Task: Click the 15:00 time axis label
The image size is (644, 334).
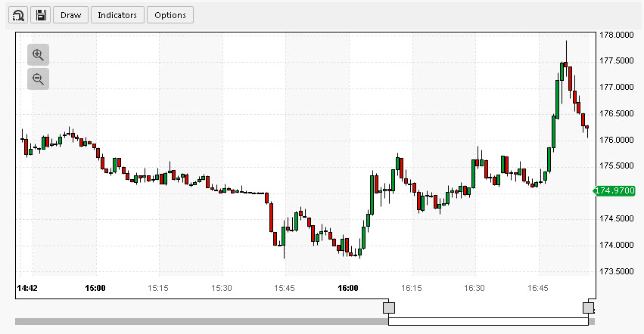Action: click(x=95, y=288)
